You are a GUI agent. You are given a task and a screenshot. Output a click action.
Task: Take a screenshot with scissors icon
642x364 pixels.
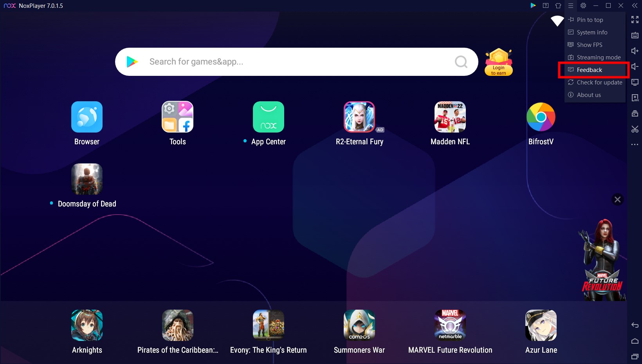635,129
